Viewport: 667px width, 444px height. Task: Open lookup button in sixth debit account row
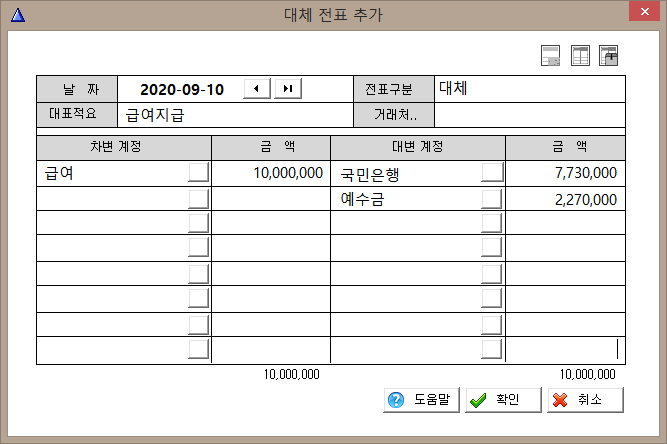pyautogui.click(x=198, y=298)
